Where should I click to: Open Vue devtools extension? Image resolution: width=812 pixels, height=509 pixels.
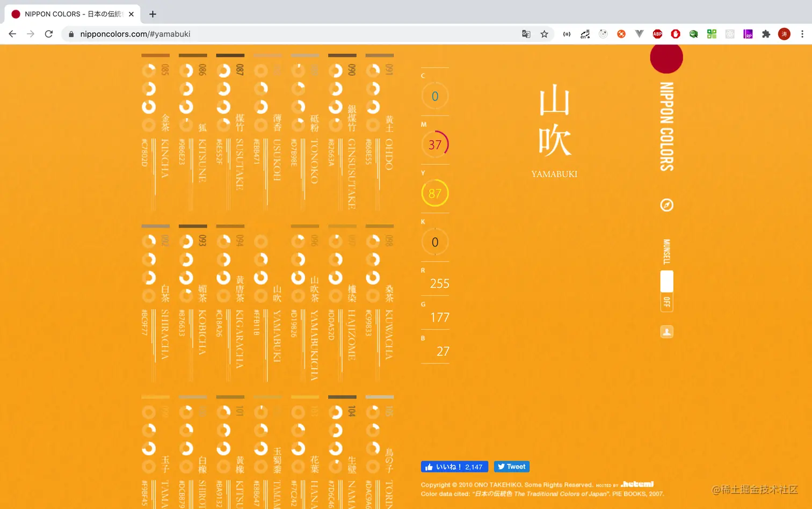pos(639,34)
